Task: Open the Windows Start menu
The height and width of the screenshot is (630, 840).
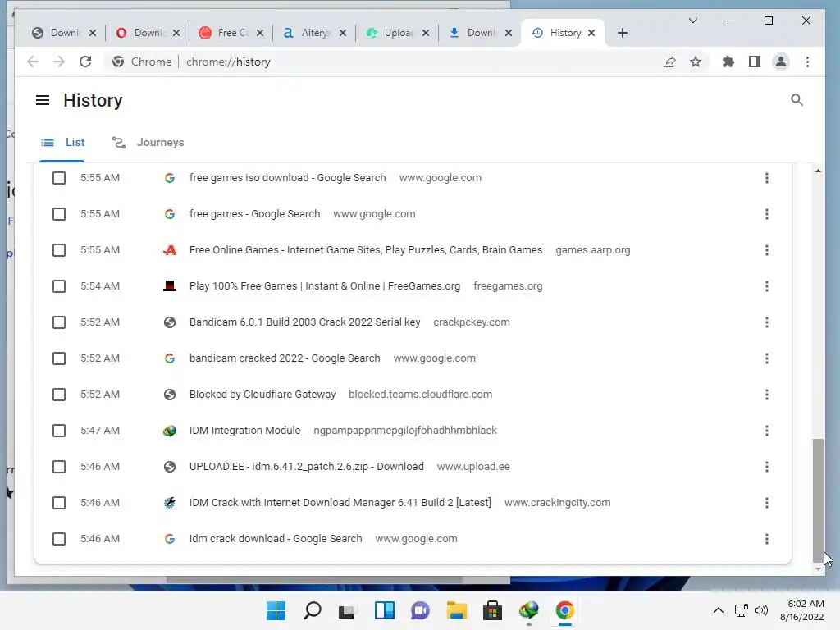Action: tap(276, 610)
